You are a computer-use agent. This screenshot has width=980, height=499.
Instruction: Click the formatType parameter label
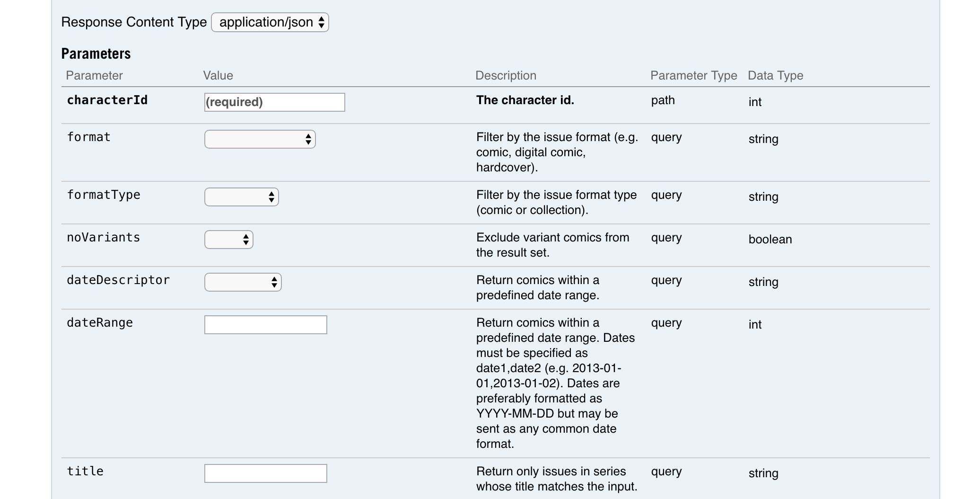[104, 195]
